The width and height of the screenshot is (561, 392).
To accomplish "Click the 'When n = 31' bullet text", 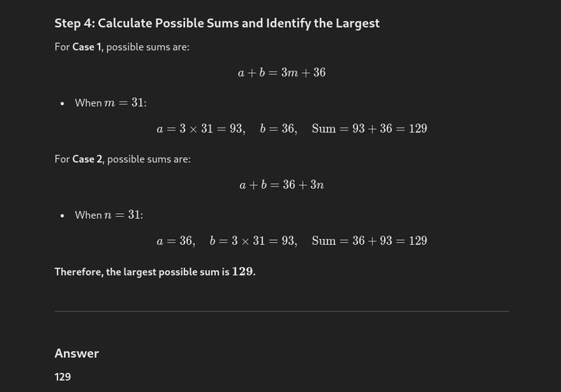I will coord(109,215).
